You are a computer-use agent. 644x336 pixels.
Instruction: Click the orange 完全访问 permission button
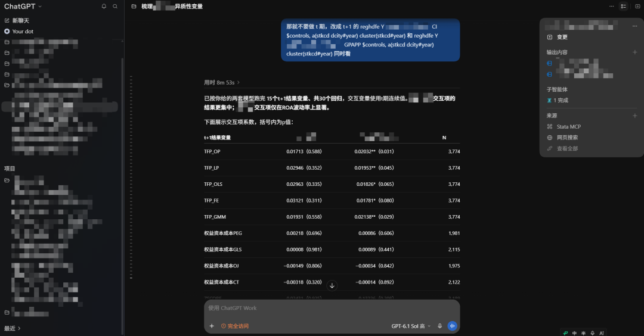(235, 326)
